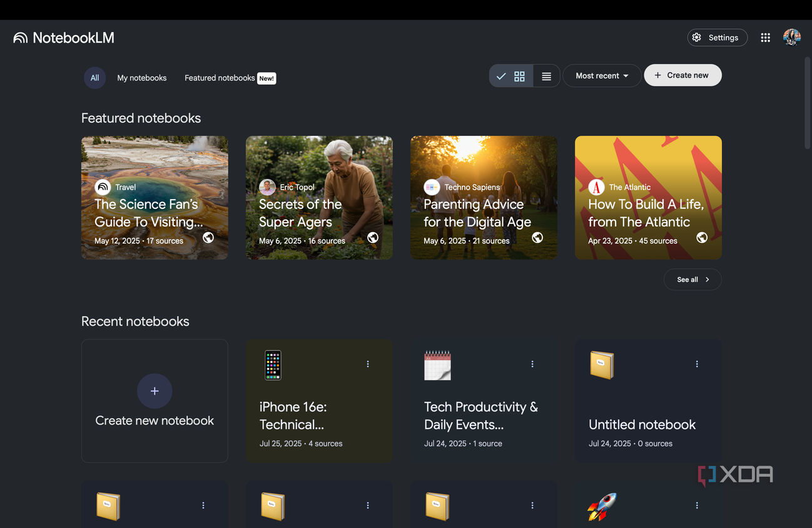This screenshot has width=812, height=528.
Task: Click the iPhone emoji icon on iPhone 16e notebook
Action: [x=273, y=365]
